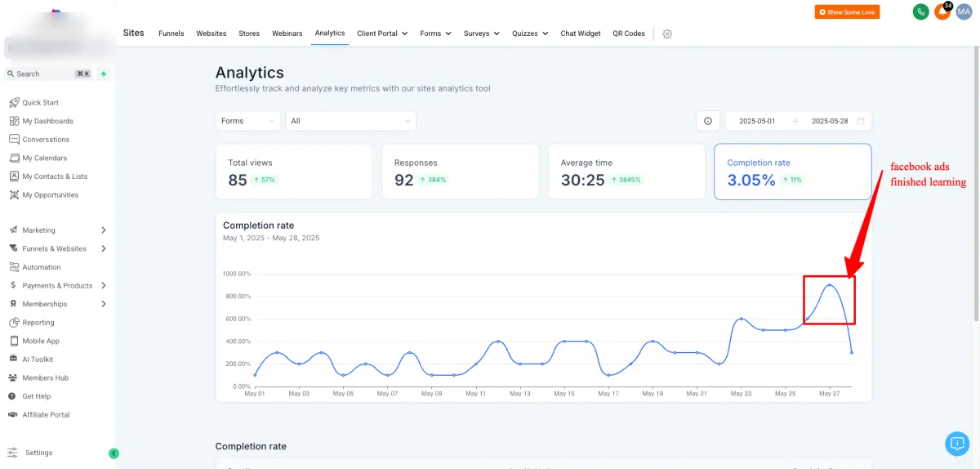
Task: Collapse the sidebar with green arrow toggle
Action: [x=114, y=453]
